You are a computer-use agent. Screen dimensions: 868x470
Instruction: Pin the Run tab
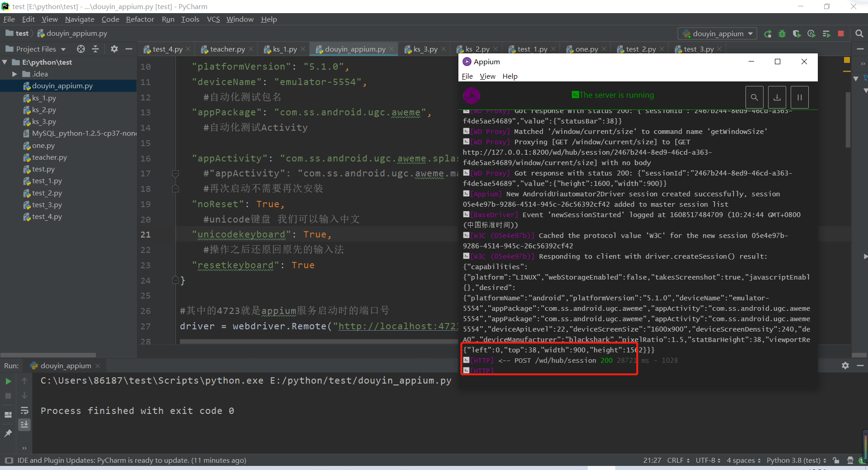pyautogui.click(x=8, y=433)
